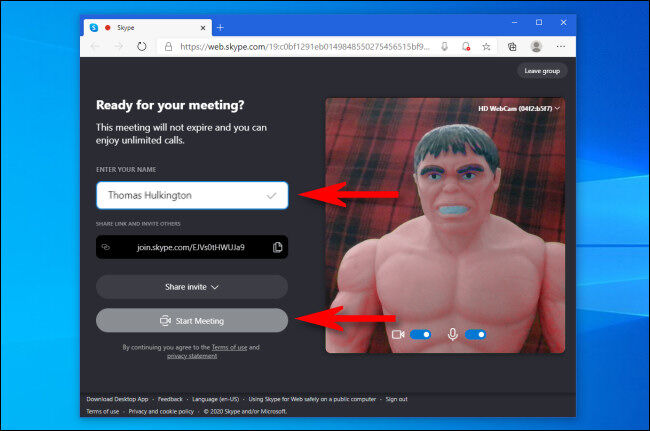Open the Collections icon in toolbar
Image resolution: width=650 pixels, height=431 pixels.
tap(512, 46)
